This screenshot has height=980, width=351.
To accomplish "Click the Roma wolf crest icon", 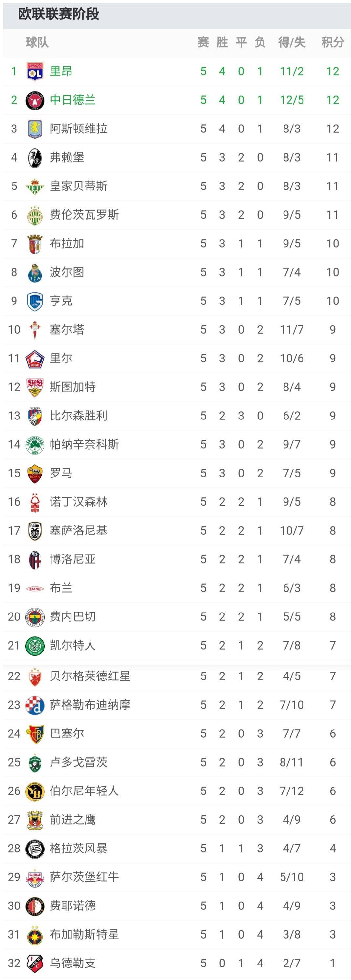I will click(x=35, y=473).
